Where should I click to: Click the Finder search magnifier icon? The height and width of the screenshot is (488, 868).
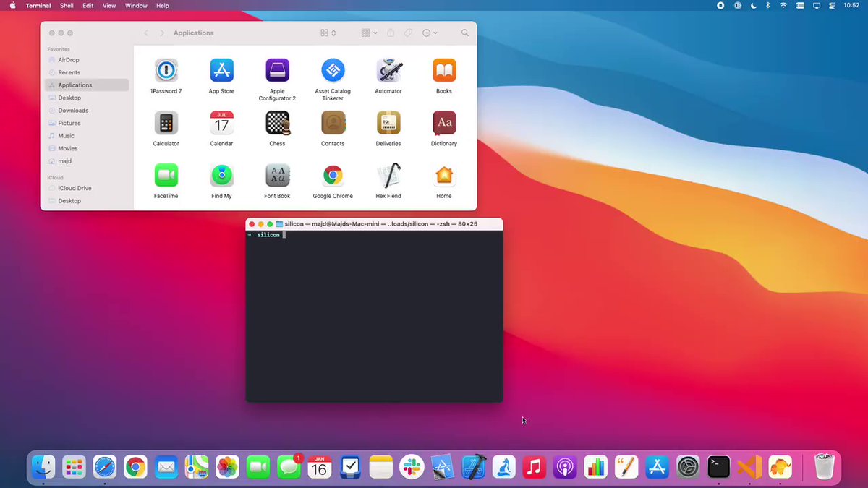(465, 33)
